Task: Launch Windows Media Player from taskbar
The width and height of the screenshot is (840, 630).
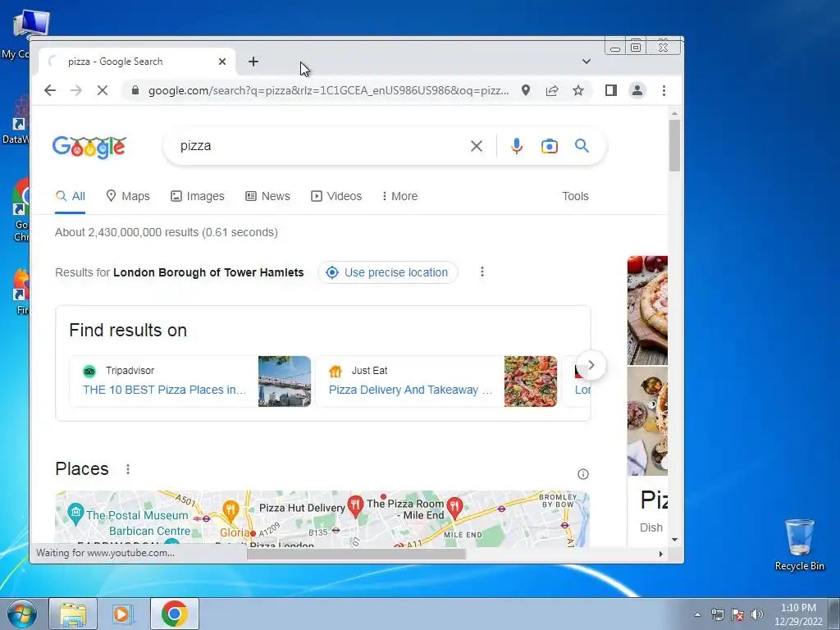Action: click(x=122, y=614)
